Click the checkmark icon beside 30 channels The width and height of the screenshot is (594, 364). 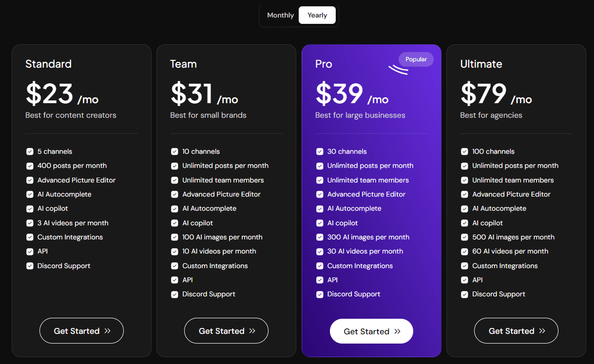coord(320,151)
